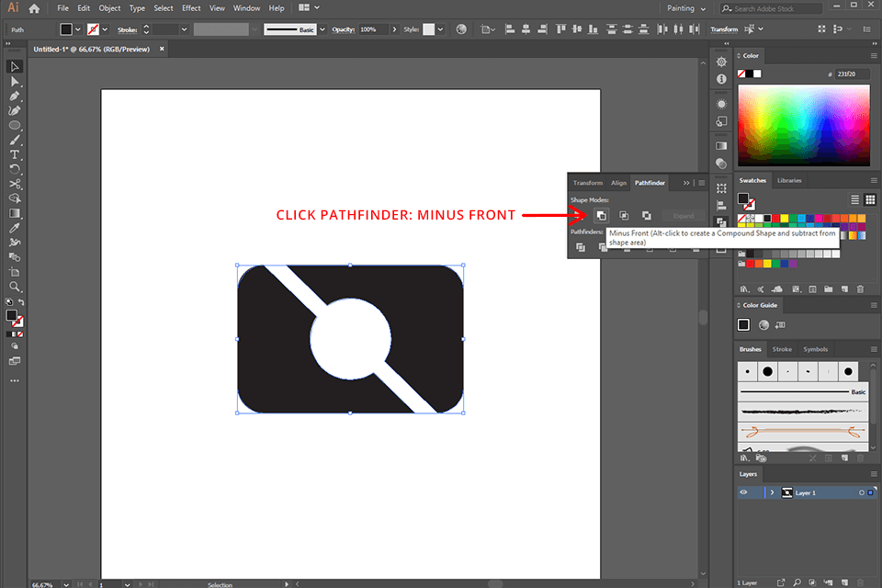Switch to the Align tab
The width and height of the screenshot is (882, 588).
click(617, 183)
